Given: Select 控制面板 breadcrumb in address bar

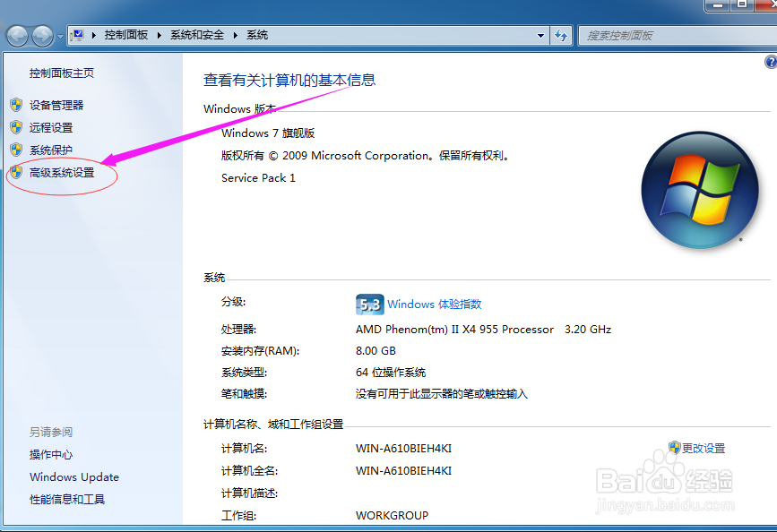Looking at the screenshot, I should pos(125,35).
